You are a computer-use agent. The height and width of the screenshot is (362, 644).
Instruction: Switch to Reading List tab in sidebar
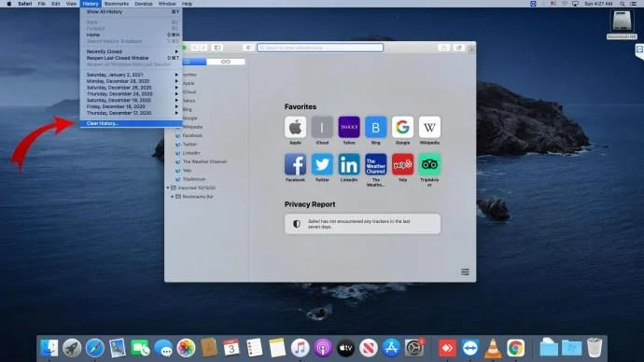click(226, 62)
